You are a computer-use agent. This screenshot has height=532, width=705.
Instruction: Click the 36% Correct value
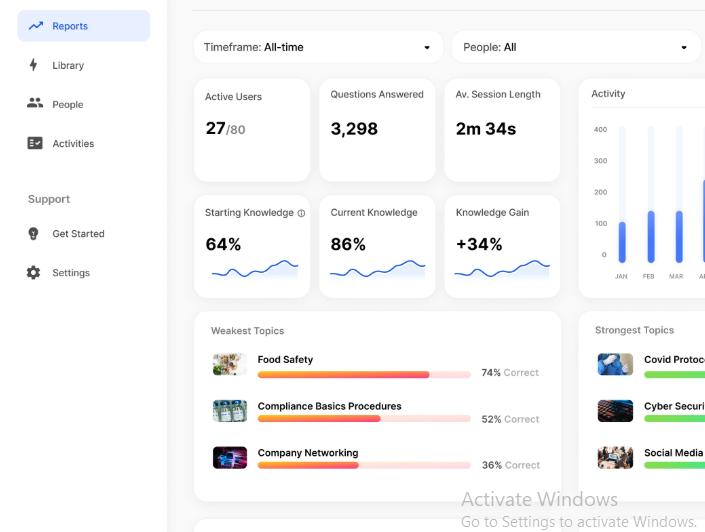510,465
